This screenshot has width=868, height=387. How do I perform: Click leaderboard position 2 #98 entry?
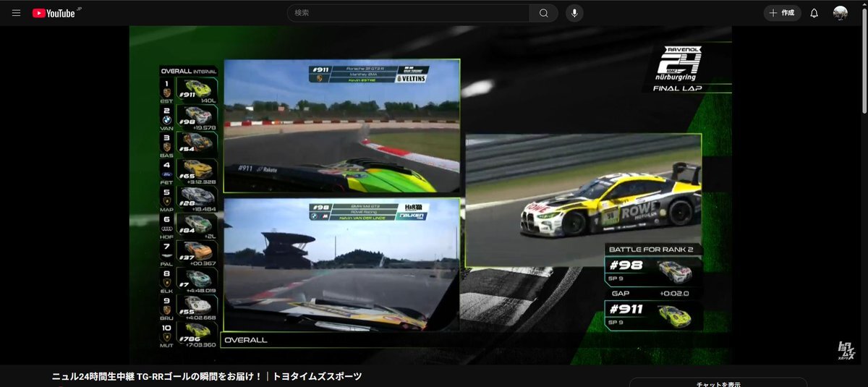(188, 118)
